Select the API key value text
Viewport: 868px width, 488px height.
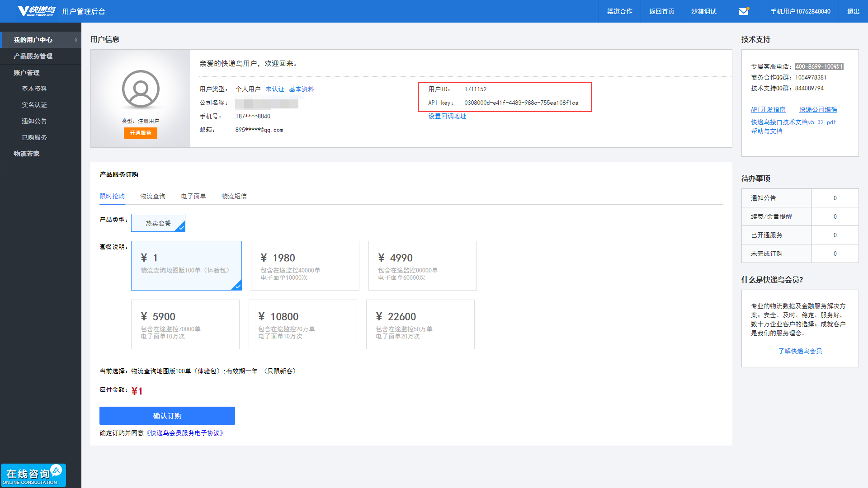[x=521, y=103]
